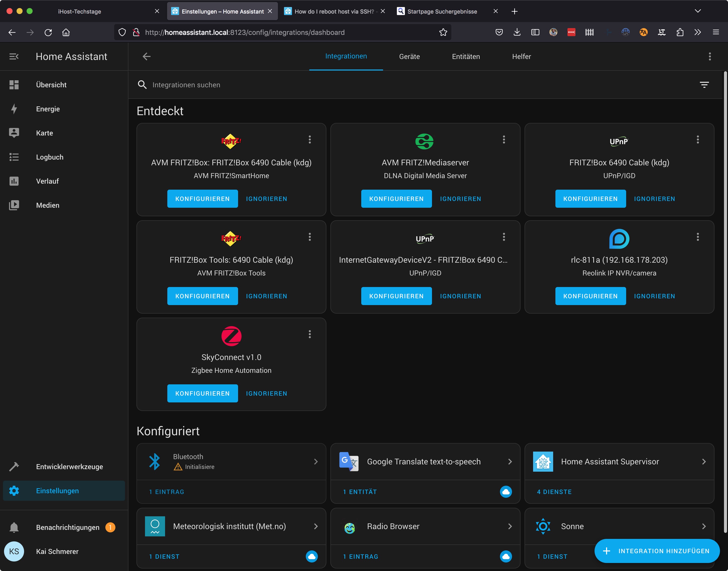Switch to the Geräte tab
This screenshot has width=728, height=571.
point(409,56)
